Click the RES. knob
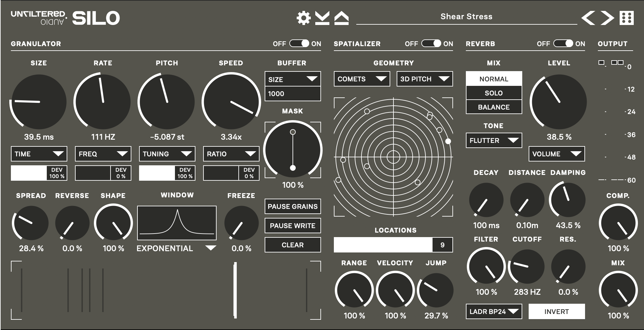The width and height of the screenshot is (644, 330). pos(568,267)
